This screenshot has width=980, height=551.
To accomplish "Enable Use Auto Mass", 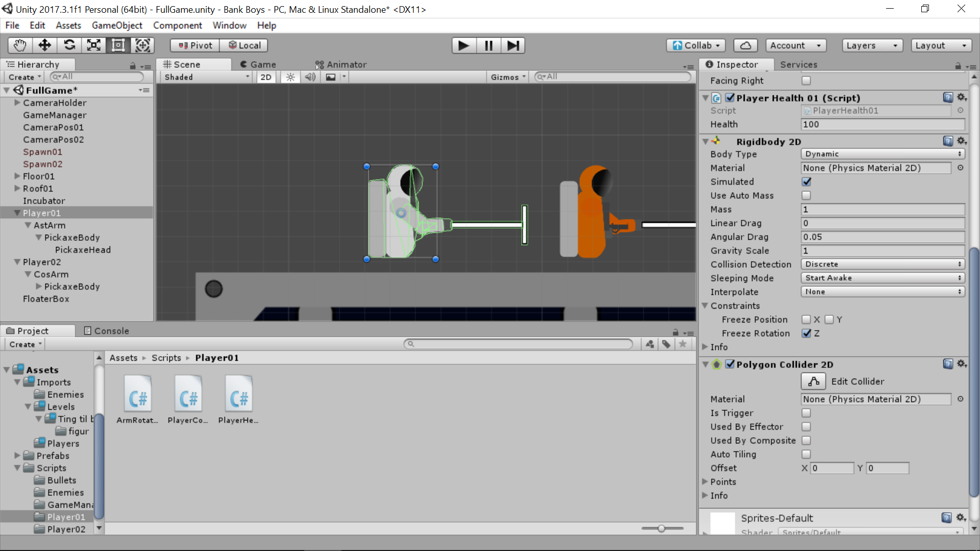I will (x=806, y=195).
